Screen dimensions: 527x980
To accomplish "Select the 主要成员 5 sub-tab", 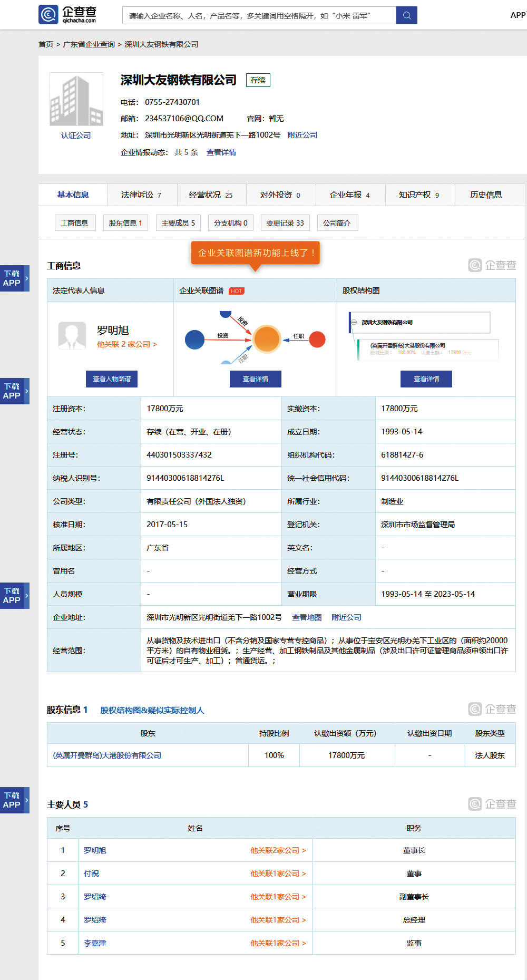I will [178, 223].
